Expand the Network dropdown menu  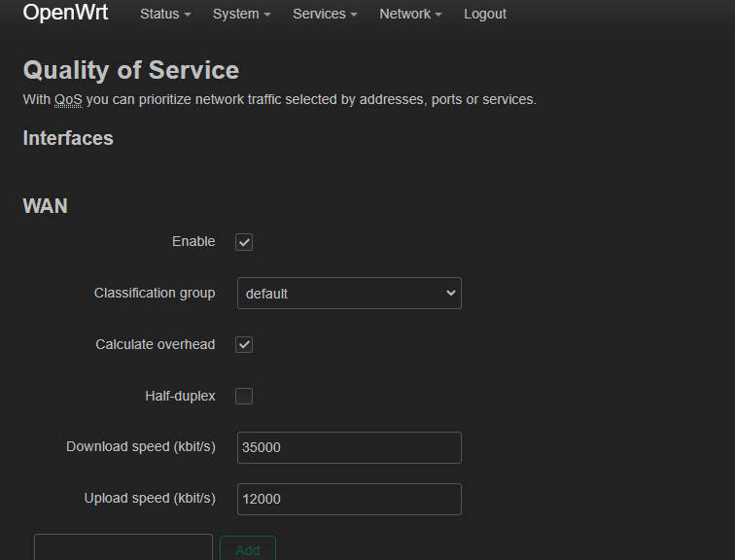coord(410,14)
